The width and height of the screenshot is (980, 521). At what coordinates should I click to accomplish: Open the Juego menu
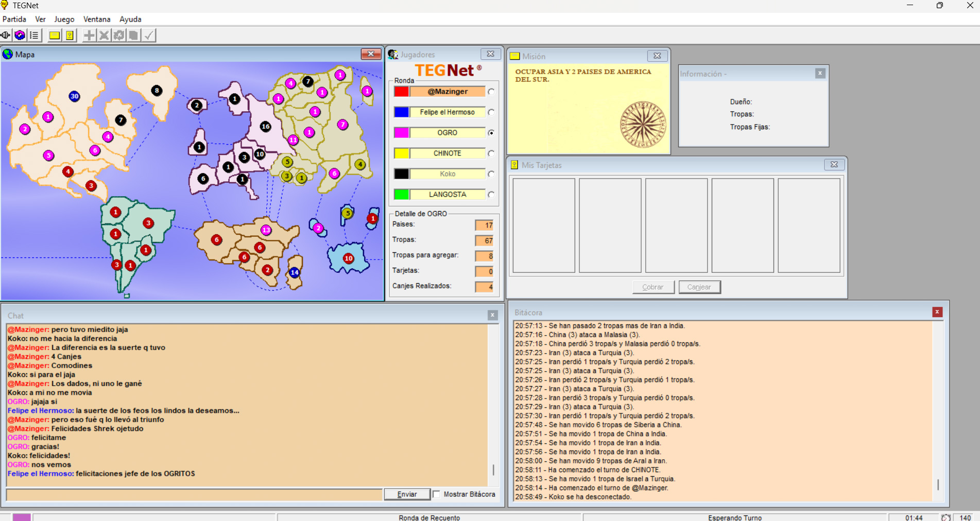click(x=64, y=19)
